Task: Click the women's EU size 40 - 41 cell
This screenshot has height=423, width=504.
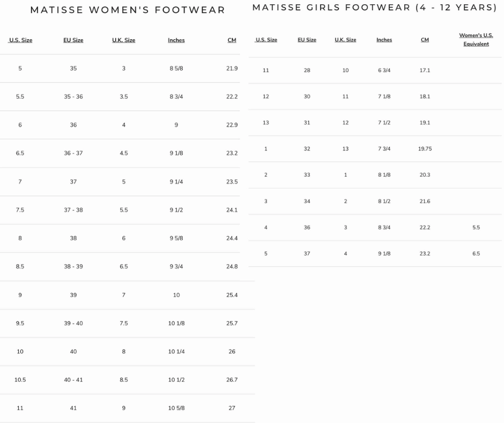Action: (73, 380)
